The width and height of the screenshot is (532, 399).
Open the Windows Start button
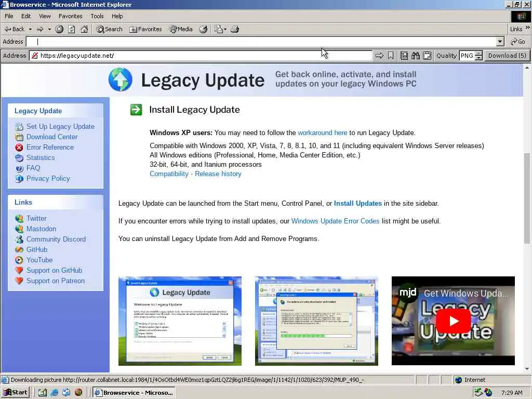tap(16, 393)
